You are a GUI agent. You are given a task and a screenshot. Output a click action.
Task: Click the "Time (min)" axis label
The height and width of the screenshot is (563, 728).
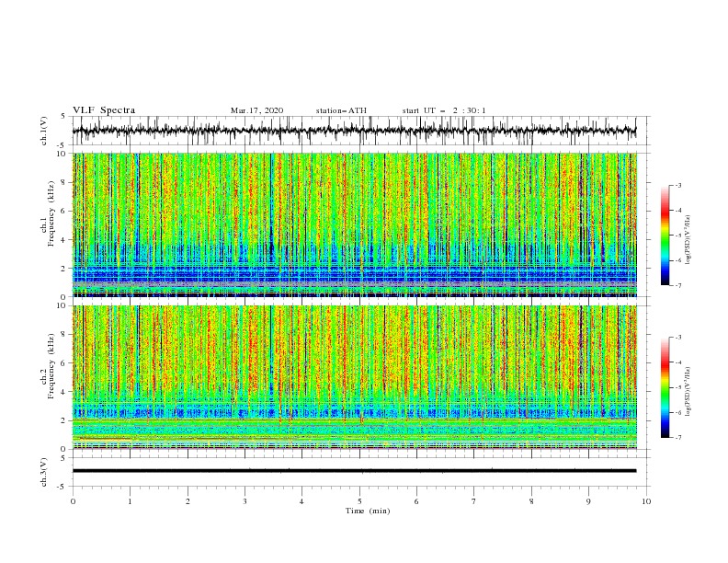pyautogui.click(x=368, y=511)
